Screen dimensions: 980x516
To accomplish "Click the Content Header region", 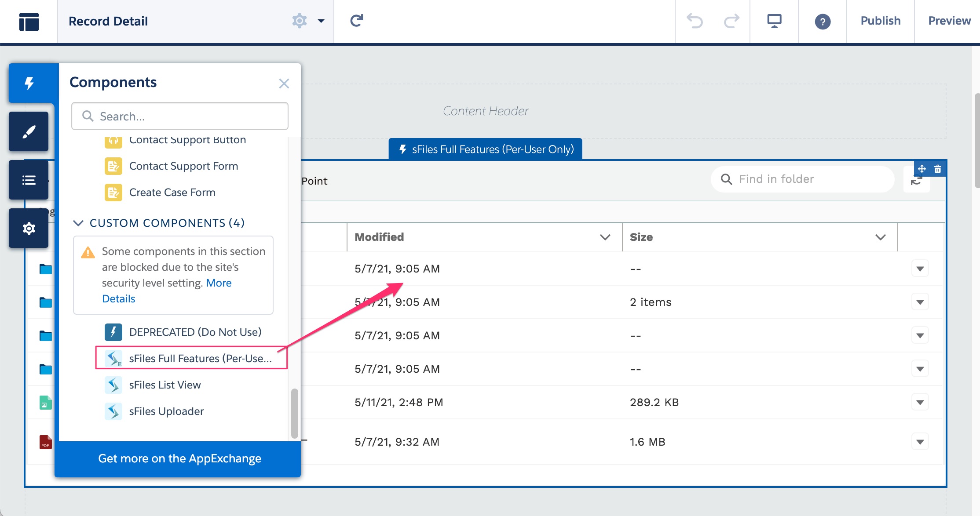I will [486, 111].
